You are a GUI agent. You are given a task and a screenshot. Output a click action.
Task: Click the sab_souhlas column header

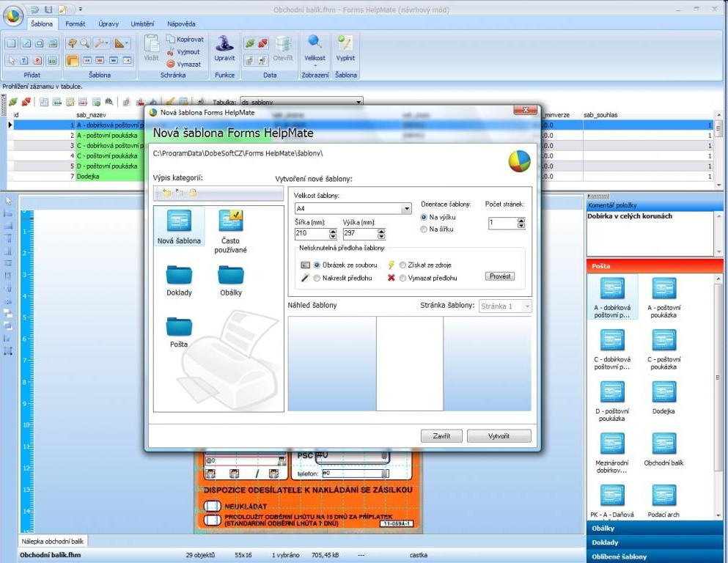pos(600,114)
